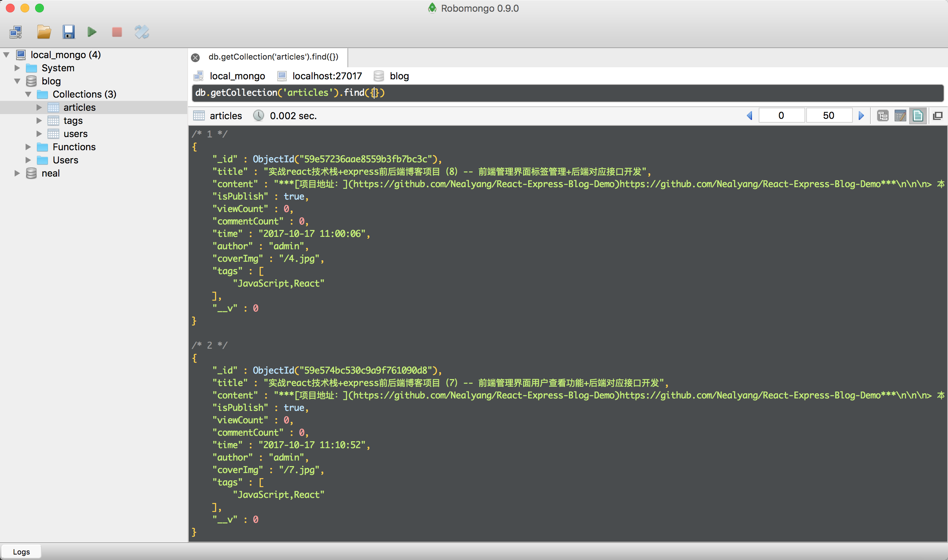Image resolution: width=948 pixels, height=560 pixels.
Task: Click localhost:27017 in query header
Action: click(327, 76)
